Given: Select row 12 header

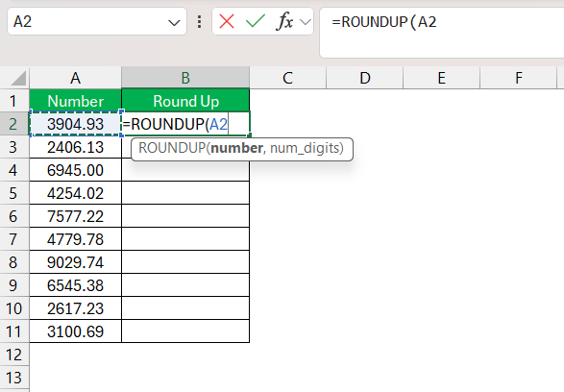Looking at the screenshot, I should tap(14, 355).
